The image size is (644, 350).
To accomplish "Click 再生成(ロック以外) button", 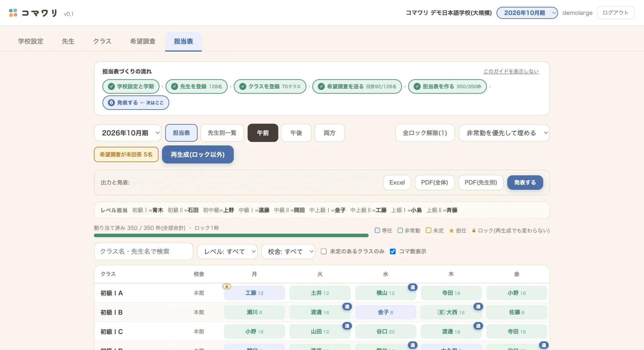I will (x=198, y=155).
